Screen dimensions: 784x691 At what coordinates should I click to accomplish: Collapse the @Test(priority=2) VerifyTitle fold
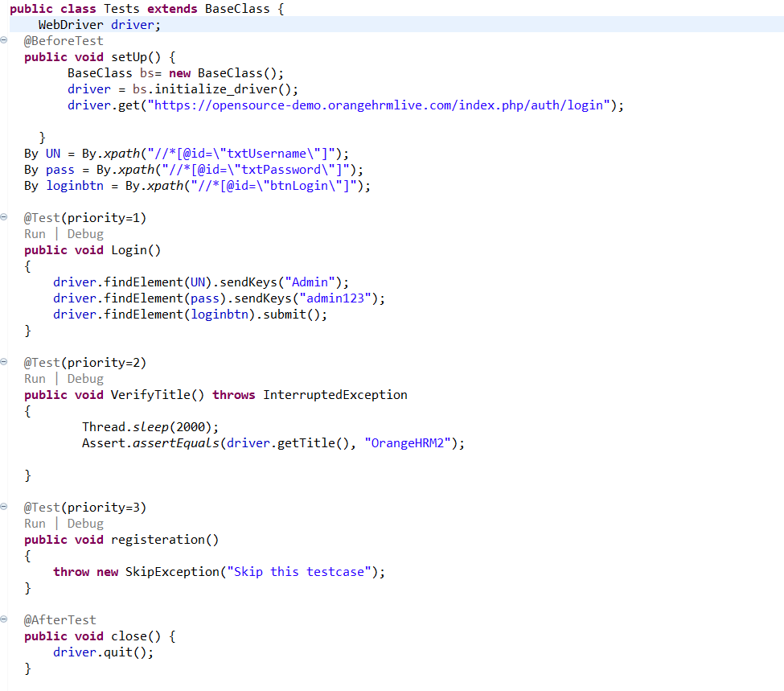coord(3,362)
